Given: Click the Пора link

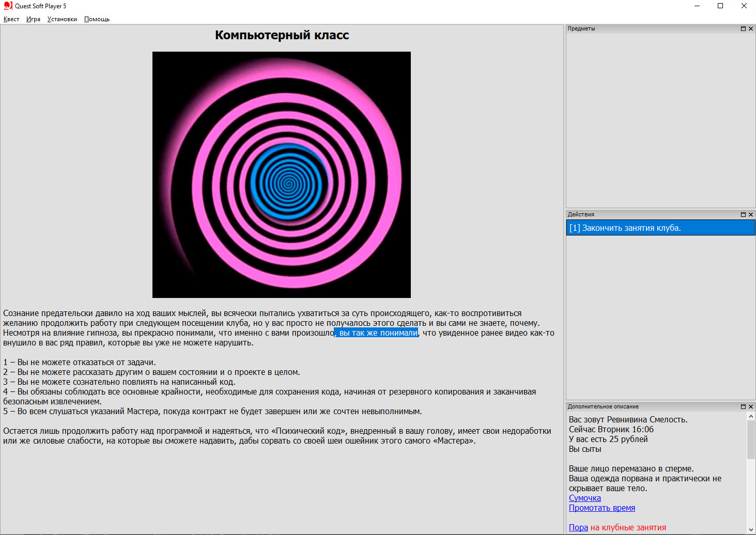Looking at the screenshot, I should coord(578,527).
